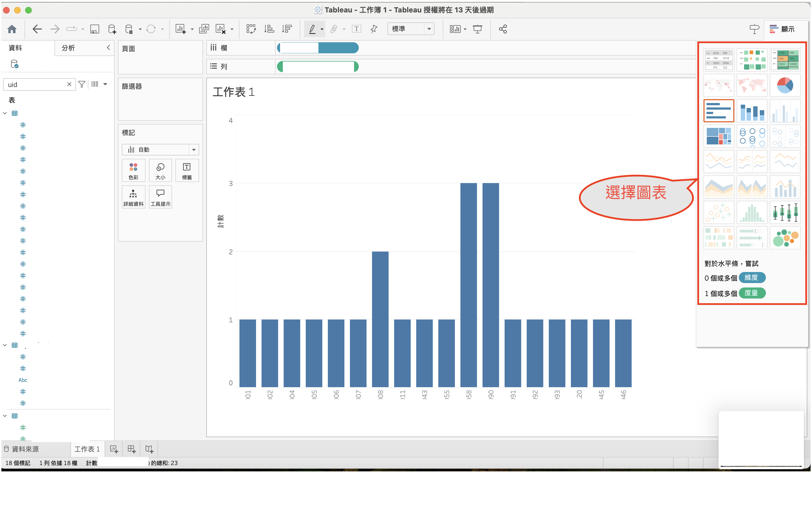Click the refresh data icon
This screenshot has width=812, height=528.
click(151, 29)
